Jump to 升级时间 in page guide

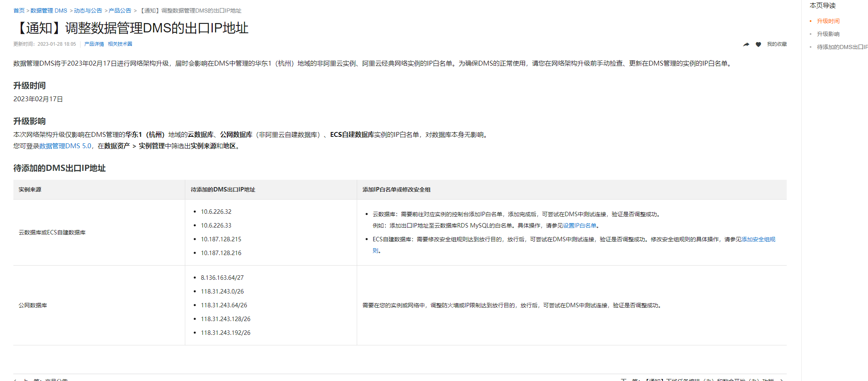pos(828,21)
